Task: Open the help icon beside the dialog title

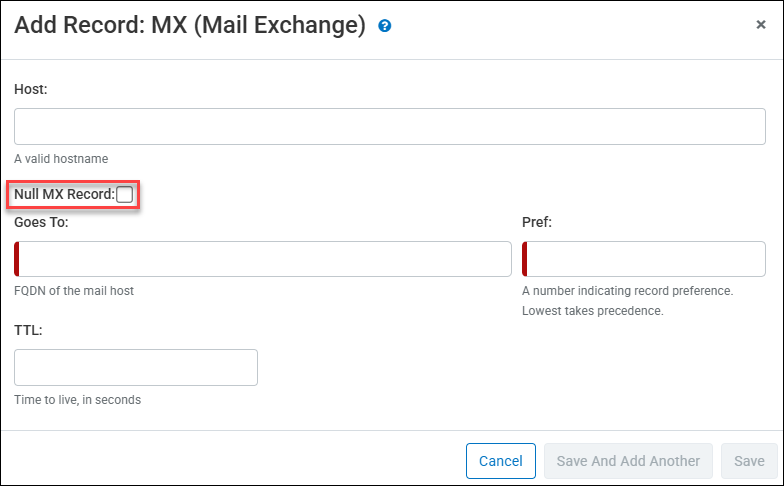Action: (385, 26)
